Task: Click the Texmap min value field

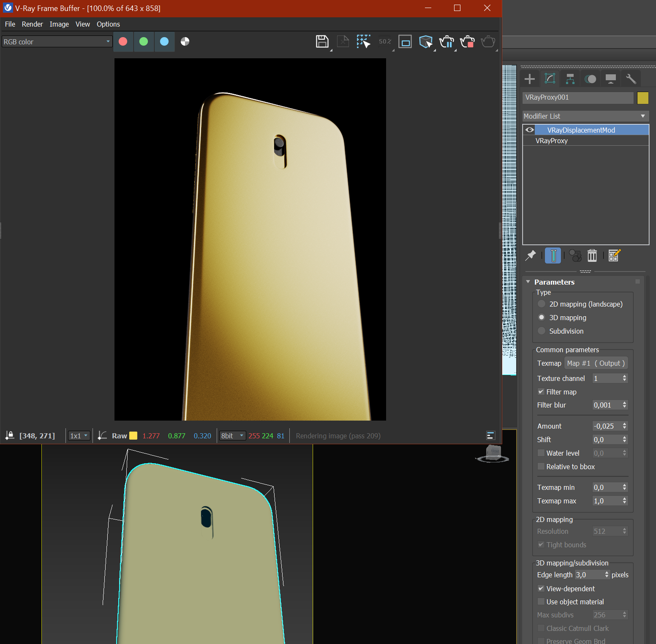Action: click(x=607, y=487)
